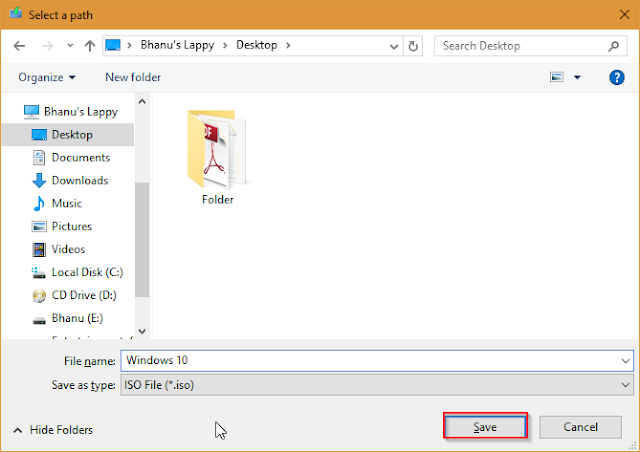Click the Documents icon in sidebar
Screen dimensions: 640x452
coord(39,158)
